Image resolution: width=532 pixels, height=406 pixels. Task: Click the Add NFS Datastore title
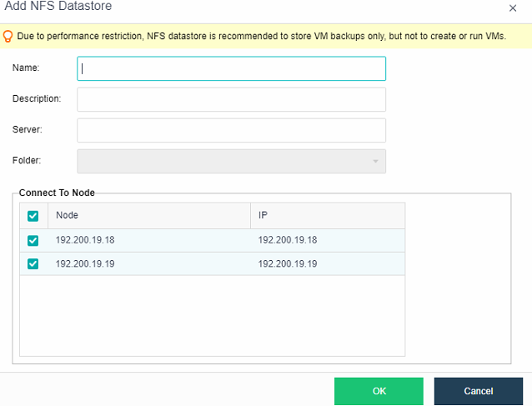58,7
